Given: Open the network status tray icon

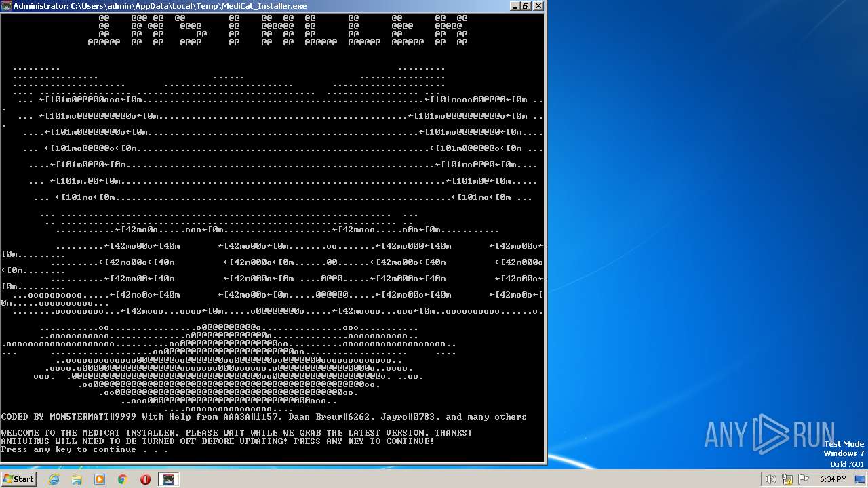Looking at the screenshot, I should (787, 479).
